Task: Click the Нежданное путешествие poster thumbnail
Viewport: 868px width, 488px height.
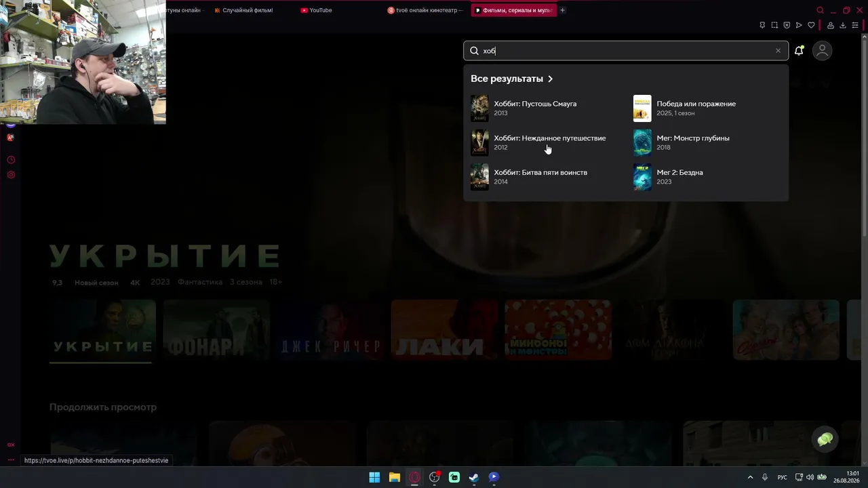Action: [479, 142]
